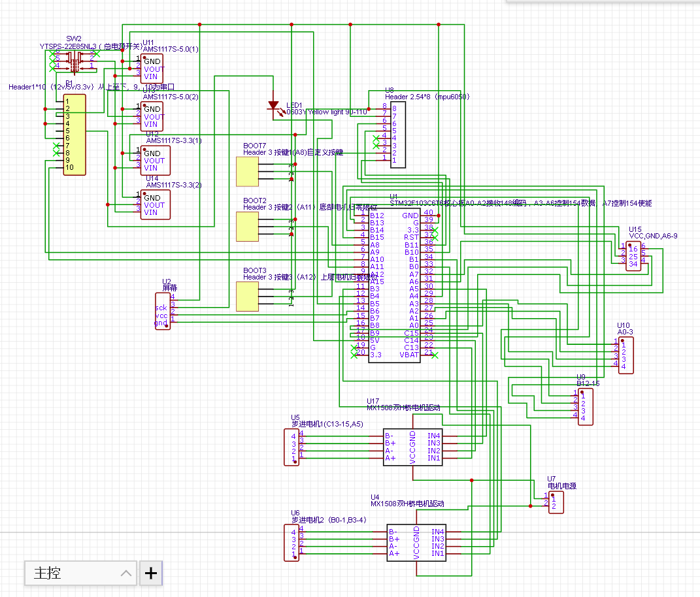Select the P1 Header1*10 connector body
Viewport: 700px width, 597px height.
pyautogui.click(x=75, y=135)
